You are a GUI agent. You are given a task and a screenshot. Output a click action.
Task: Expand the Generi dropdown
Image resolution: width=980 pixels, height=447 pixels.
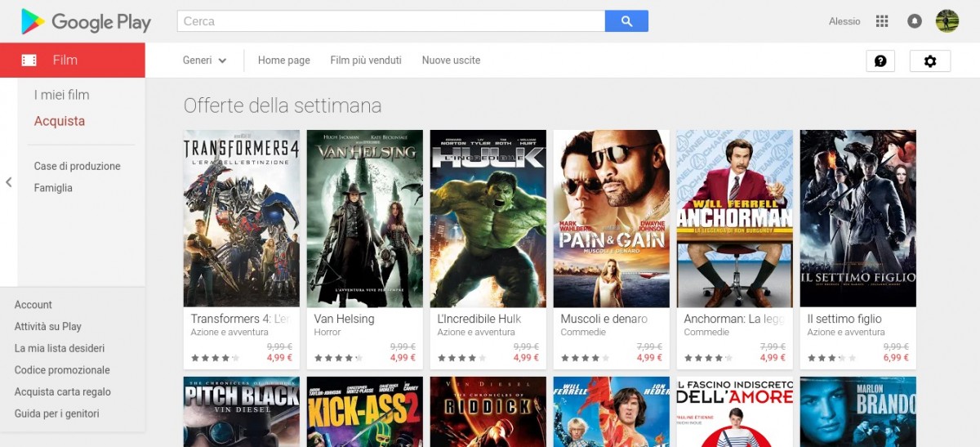pos(204,60)
